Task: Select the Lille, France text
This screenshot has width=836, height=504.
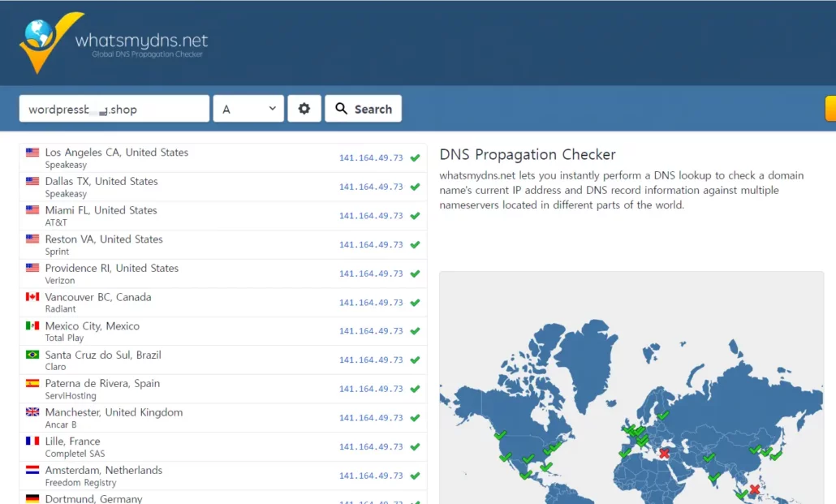Action: click(72, 441)
